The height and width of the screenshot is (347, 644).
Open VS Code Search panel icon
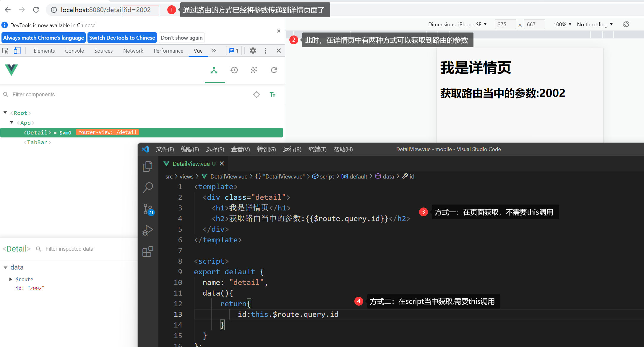[147, 187]
